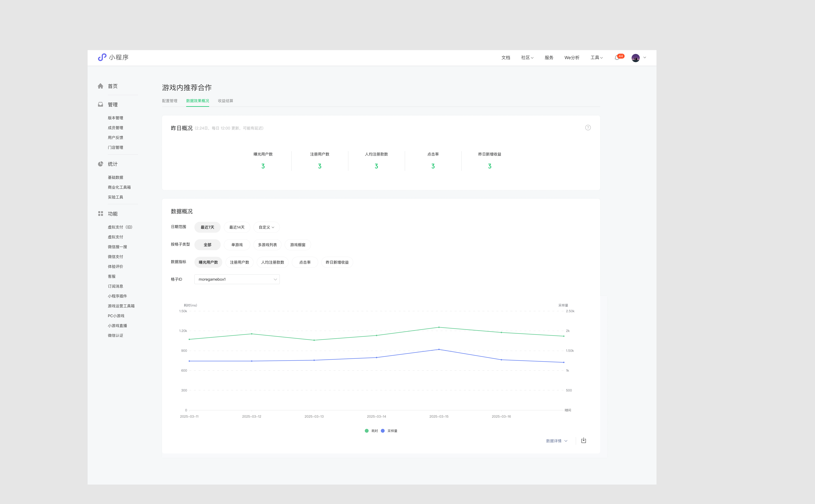
Task: Click the grid icon beside 功能
Action: [x=100, y=214]
